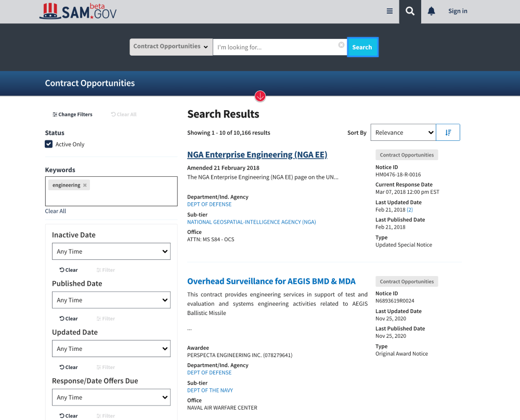Open Overhead Surveillance for AEGIS BMD & MDA
The height and width of the screenshot is (420, 520).
(x=271, y=281)
